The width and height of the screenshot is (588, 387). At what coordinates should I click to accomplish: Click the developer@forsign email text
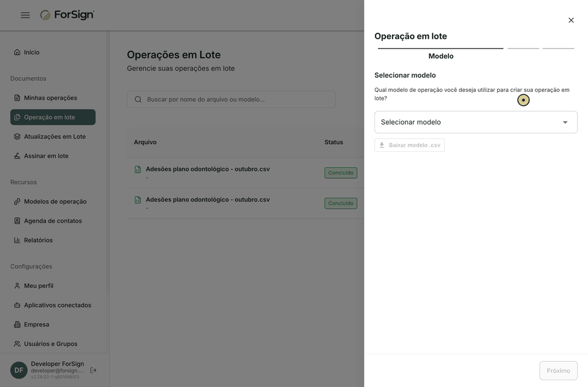click(57, 370)
